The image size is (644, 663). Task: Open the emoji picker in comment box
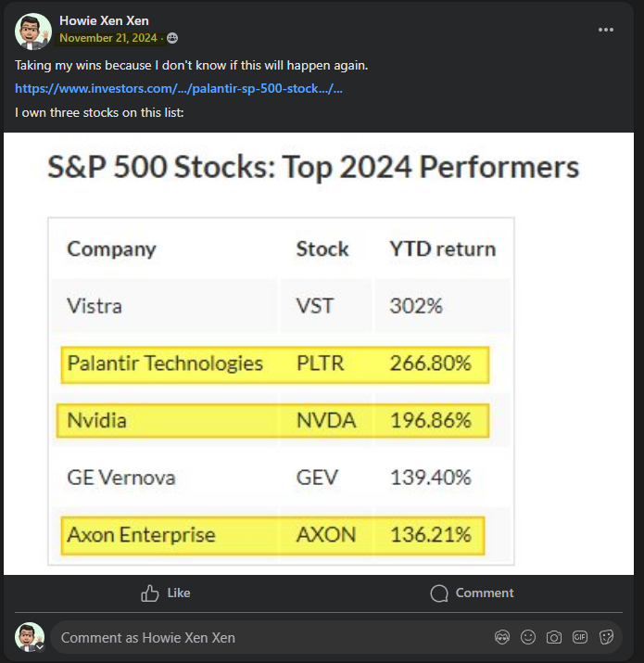pos(528,637)
